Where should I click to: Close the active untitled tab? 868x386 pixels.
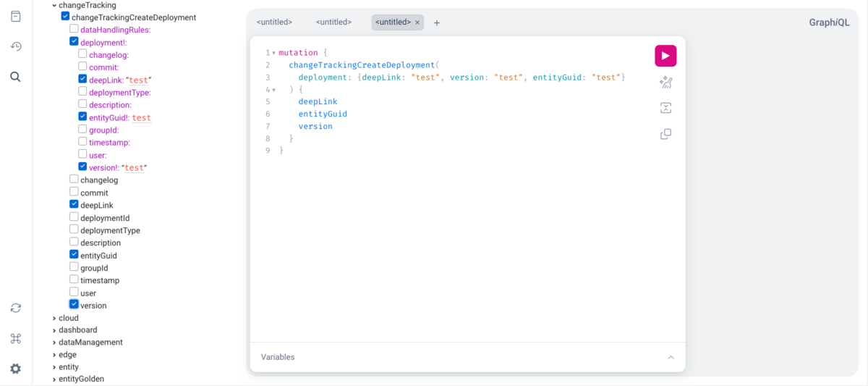(417, 22)
